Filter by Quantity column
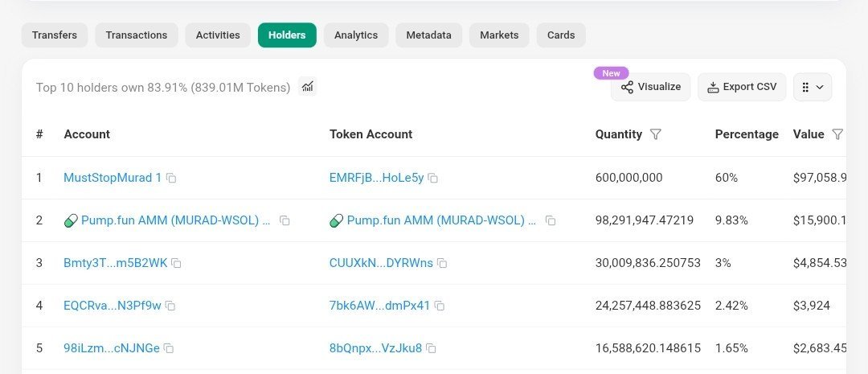 click(x=656, y=134)
